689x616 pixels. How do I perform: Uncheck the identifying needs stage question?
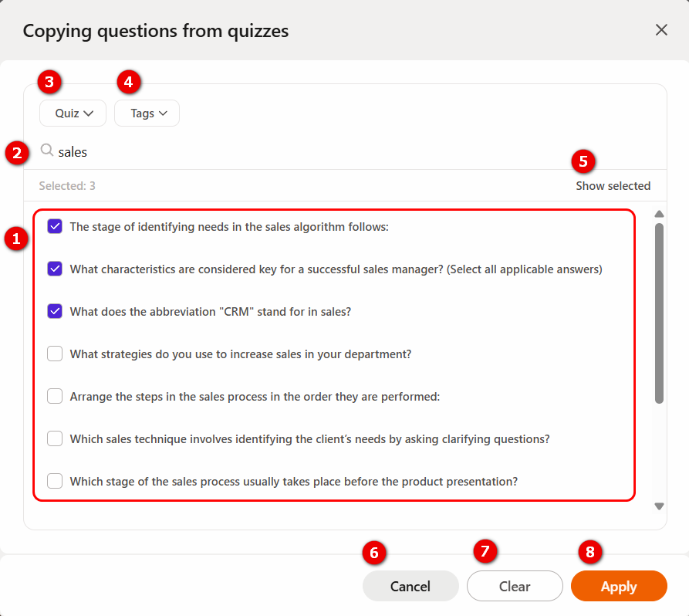[x=55, y=226]
